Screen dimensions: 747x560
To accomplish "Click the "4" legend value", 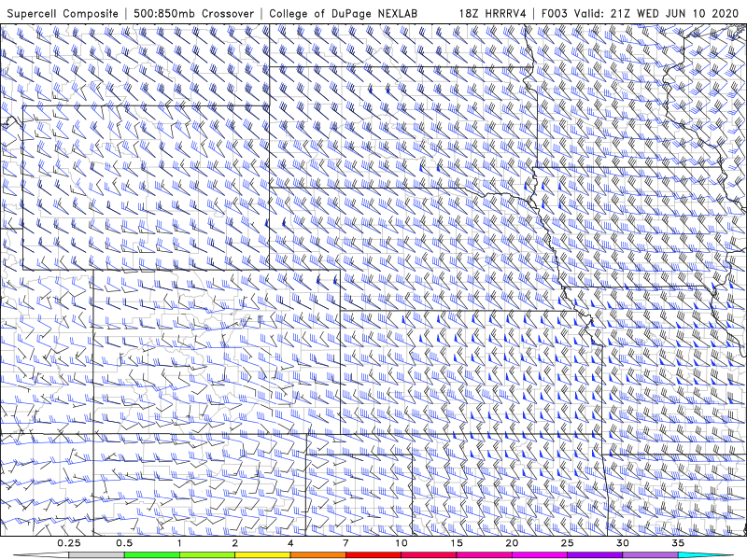I will tap(290, 543).
